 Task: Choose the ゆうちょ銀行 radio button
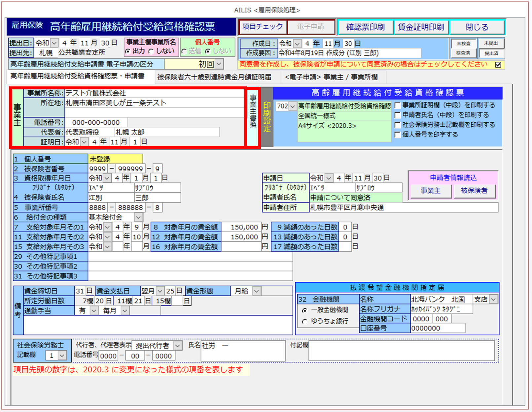[304, 321]
